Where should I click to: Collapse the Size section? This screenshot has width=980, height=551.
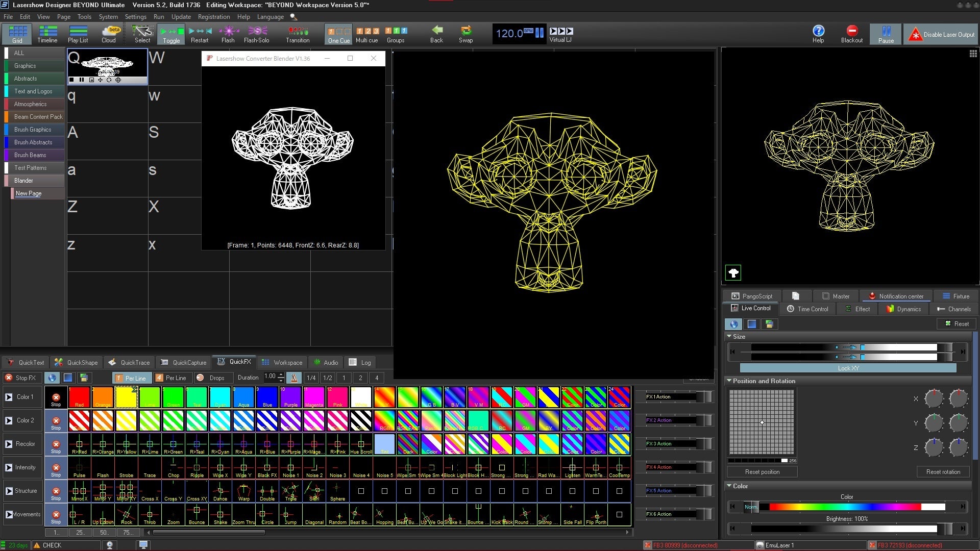point(729,337)
